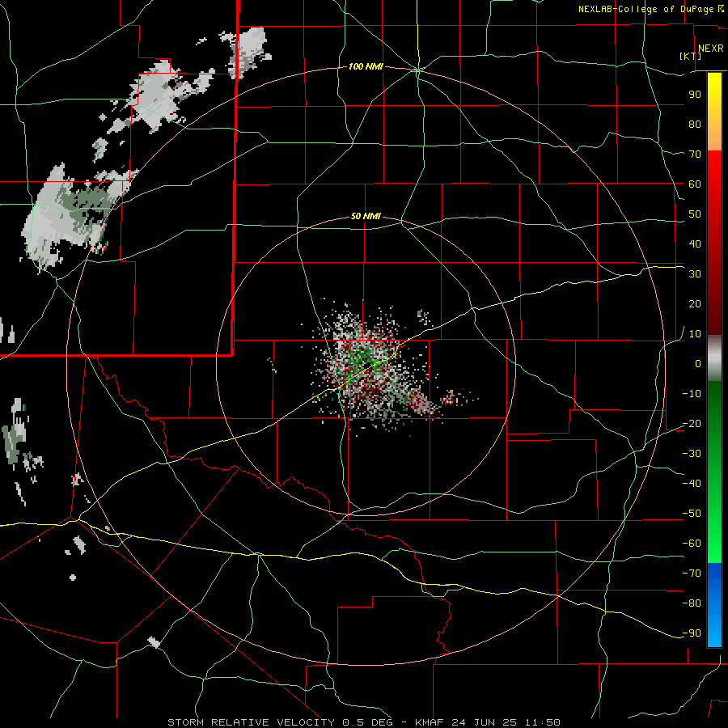Click the gray zero-velocity color bar segment

pyautogui.click(x=714, y=358)
